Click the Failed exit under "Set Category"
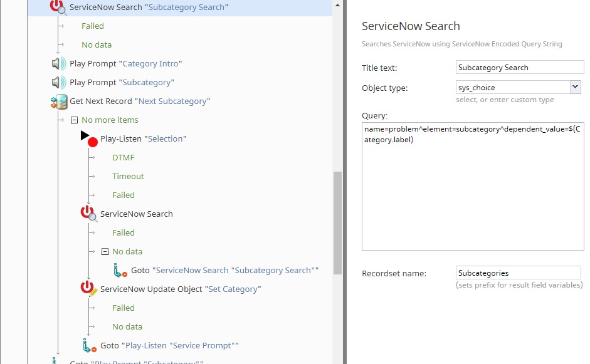 coord(124,308)
